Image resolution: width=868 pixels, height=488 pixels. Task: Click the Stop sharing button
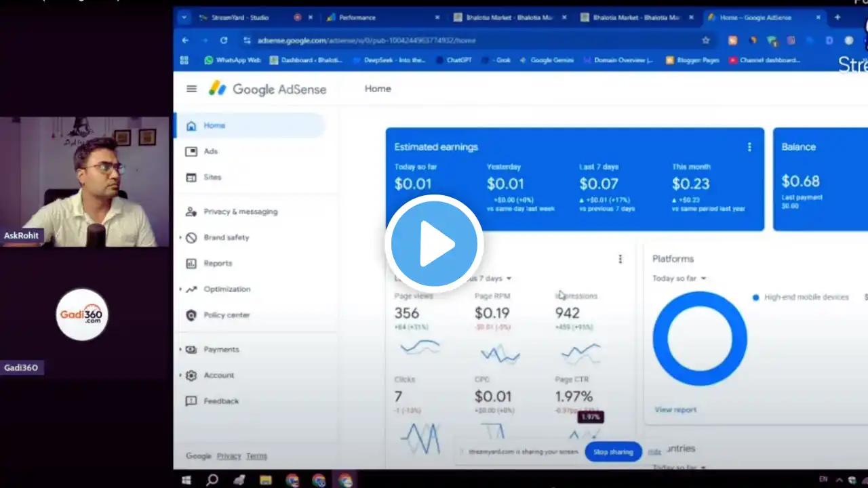(613, 452)
